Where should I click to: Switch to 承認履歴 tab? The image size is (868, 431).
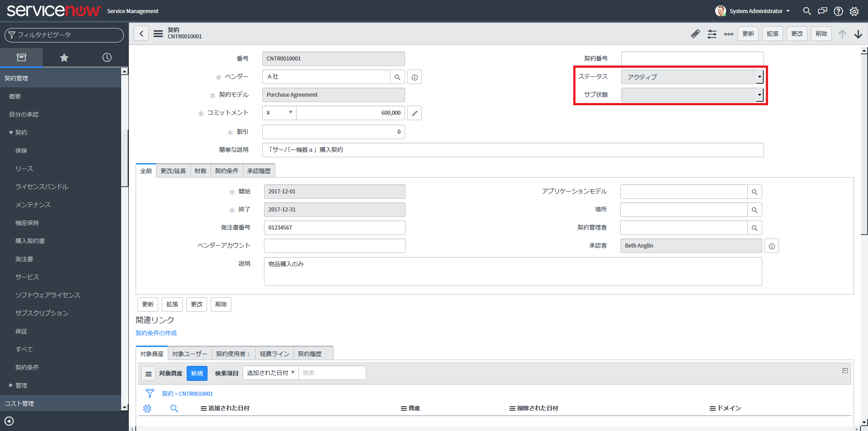(259, 171)
